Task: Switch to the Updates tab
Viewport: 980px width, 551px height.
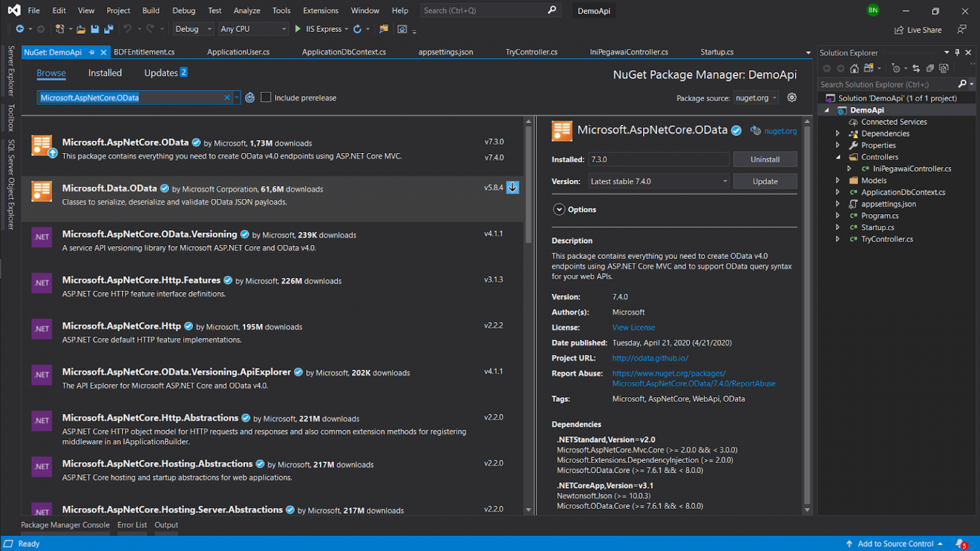Action: 165,73
